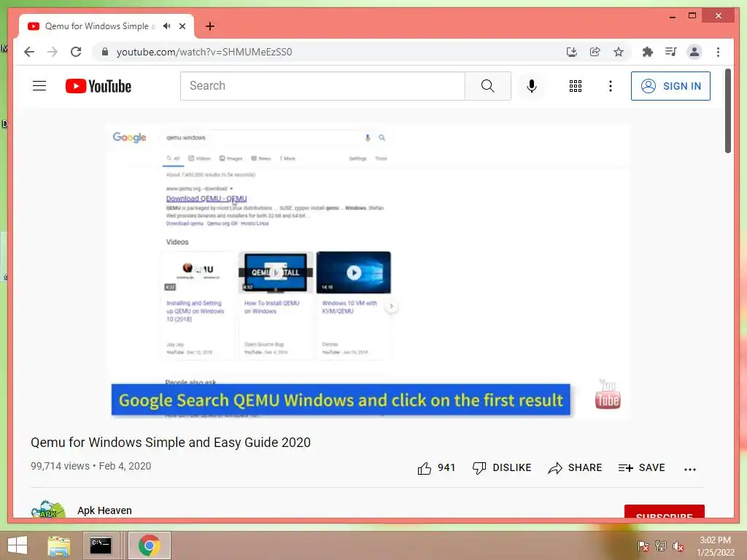Click the share page icon in address bar
Screen dimensions: 747x560
coord(595,52)
